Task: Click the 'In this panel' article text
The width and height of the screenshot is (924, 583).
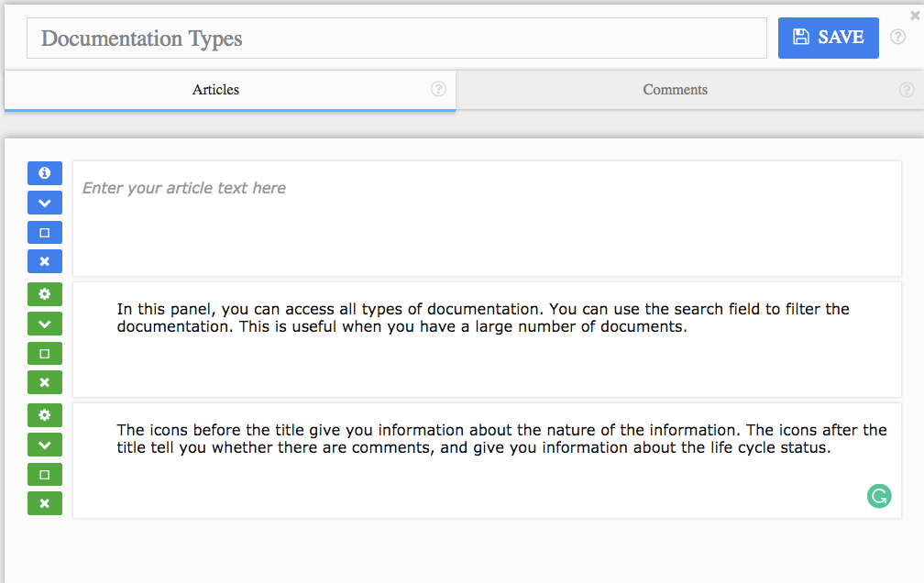Action: click(482, 318)
